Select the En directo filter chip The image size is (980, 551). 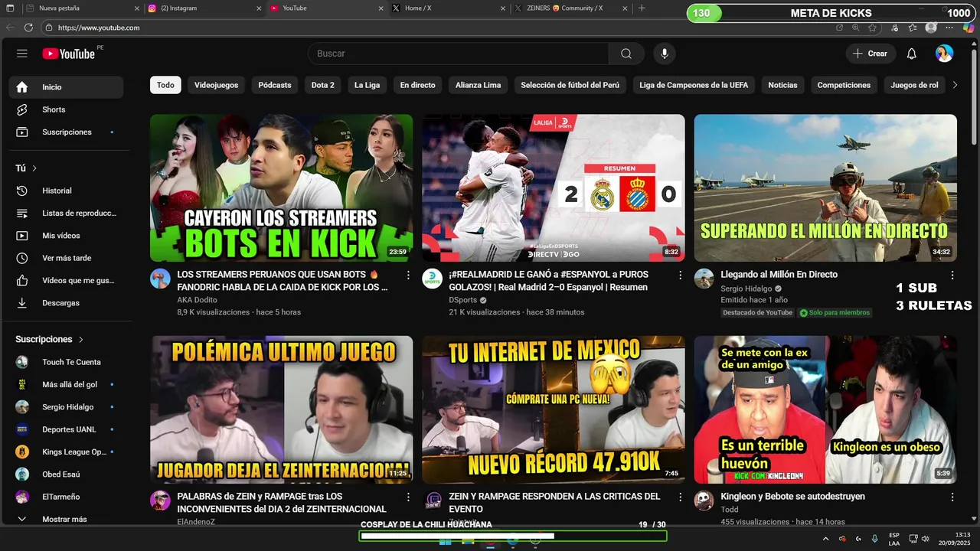click(x=417, y=85)
